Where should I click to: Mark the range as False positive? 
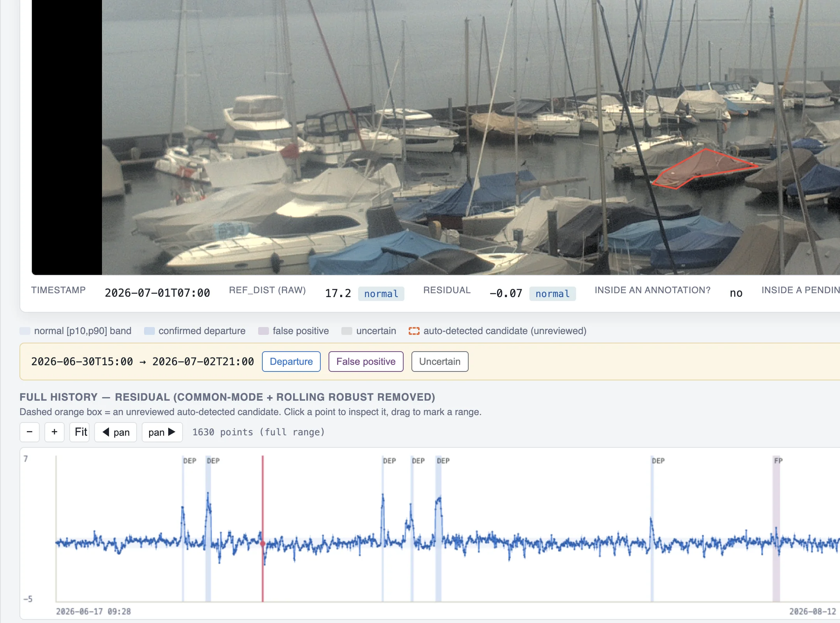point(366,361)
